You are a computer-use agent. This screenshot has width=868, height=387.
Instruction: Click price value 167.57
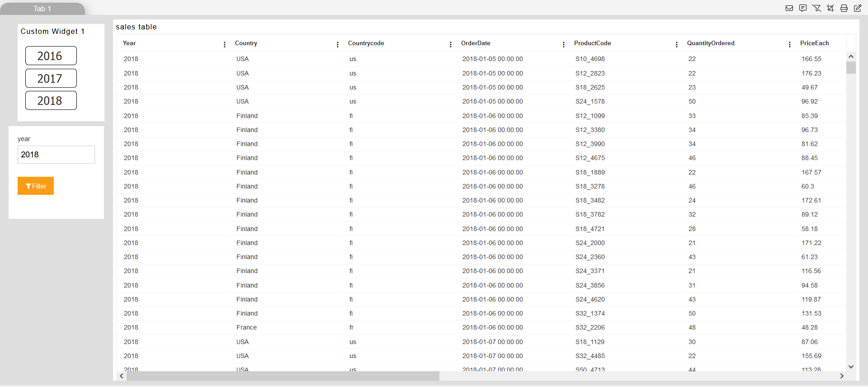point(811,172)
